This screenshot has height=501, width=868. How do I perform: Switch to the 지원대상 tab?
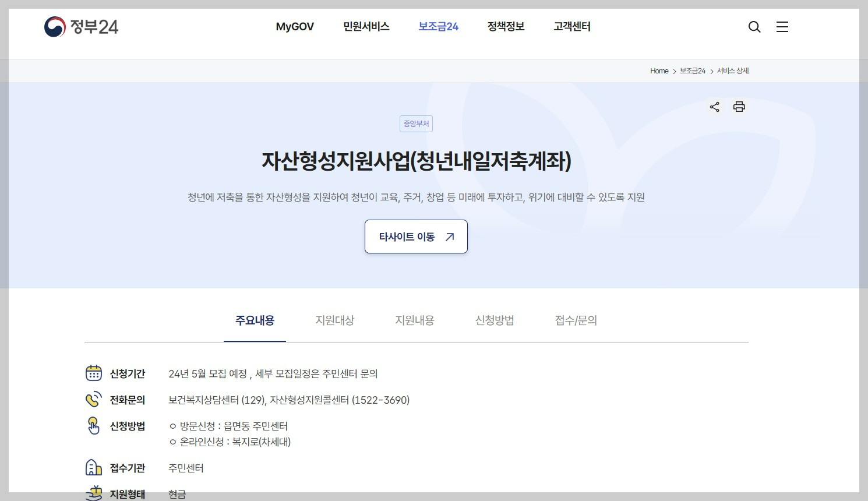335,320
